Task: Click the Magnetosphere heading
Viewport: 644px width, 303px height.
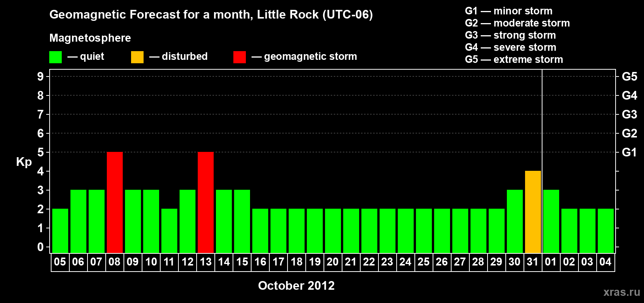Action: (x=90, y=38)
